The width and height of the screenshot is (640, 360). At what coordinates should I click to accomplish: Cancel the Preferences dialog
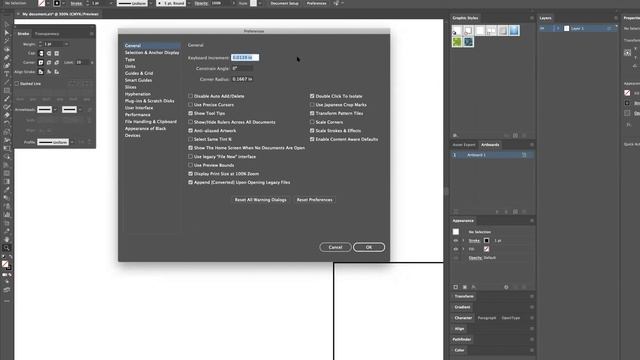coord(336,247)
